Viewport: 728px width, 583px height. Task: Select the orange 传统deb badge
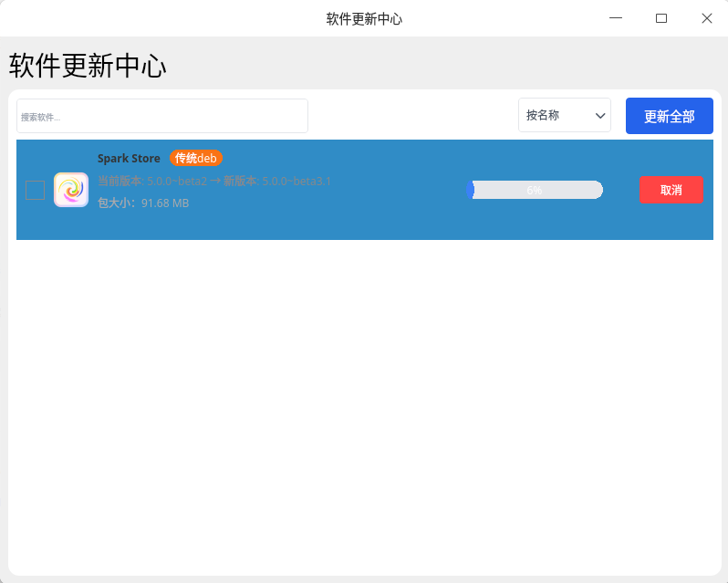click(196, 158)
